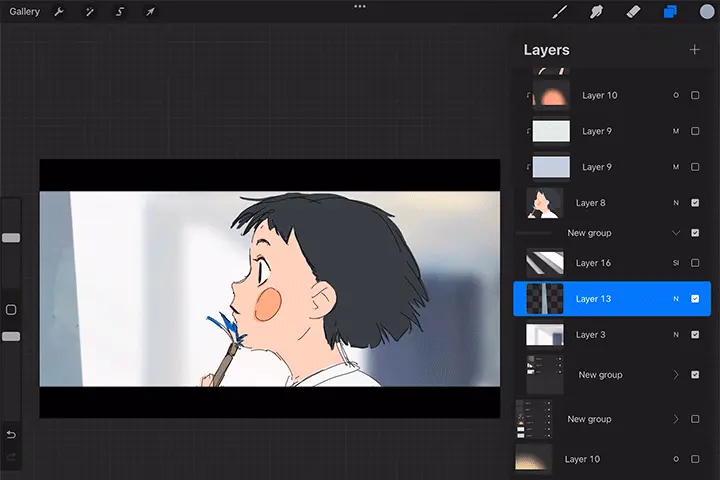720x480 pixels.
Task: Select pale green Layer 9 thumbnail
Action: [551, 131]
